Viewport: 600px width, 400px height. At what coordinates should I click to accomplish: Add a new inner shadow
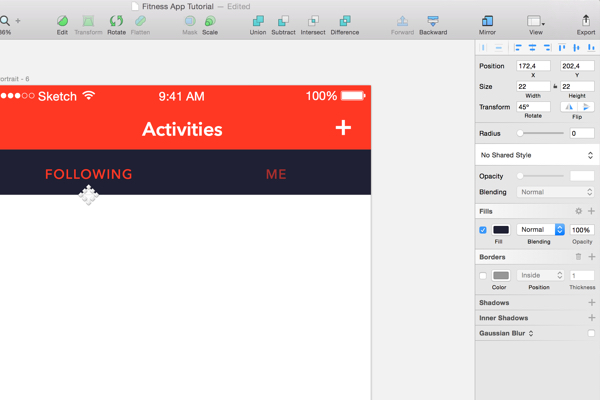coord(592,318)
